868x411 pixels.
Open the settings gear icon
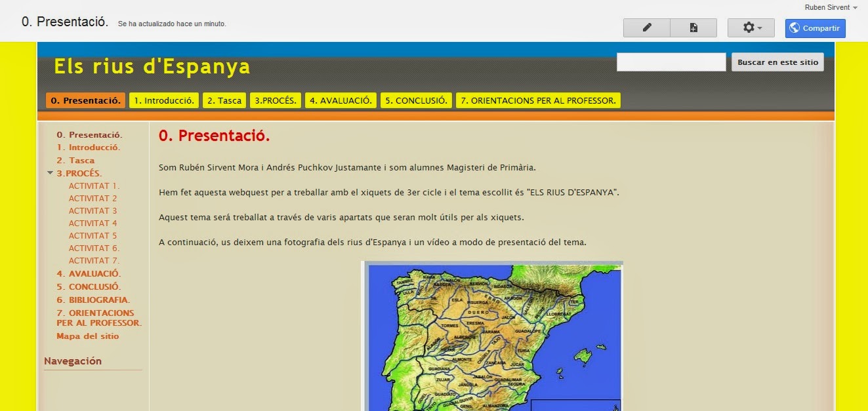747,28
